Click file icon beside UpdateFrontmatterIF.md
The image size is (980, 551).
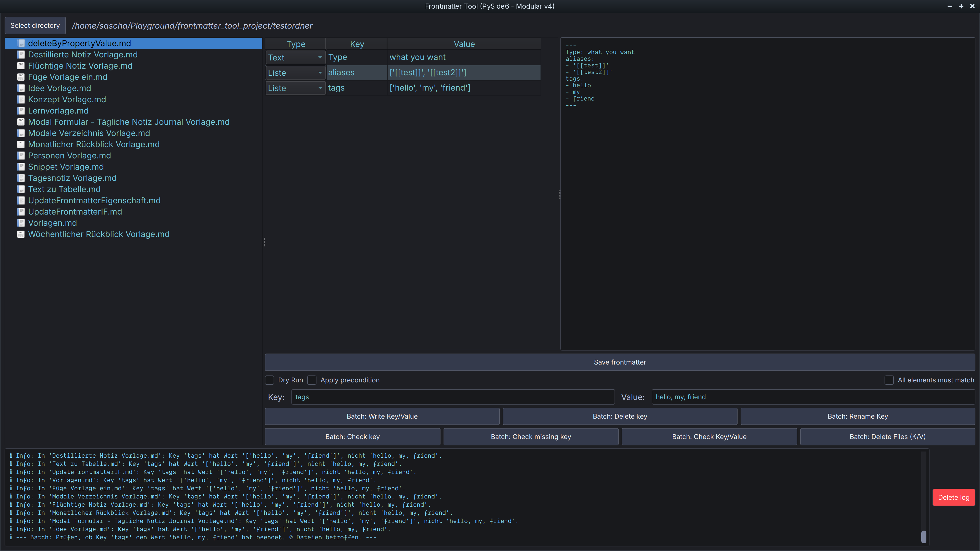pyautogui.click(x=21, y=212)
